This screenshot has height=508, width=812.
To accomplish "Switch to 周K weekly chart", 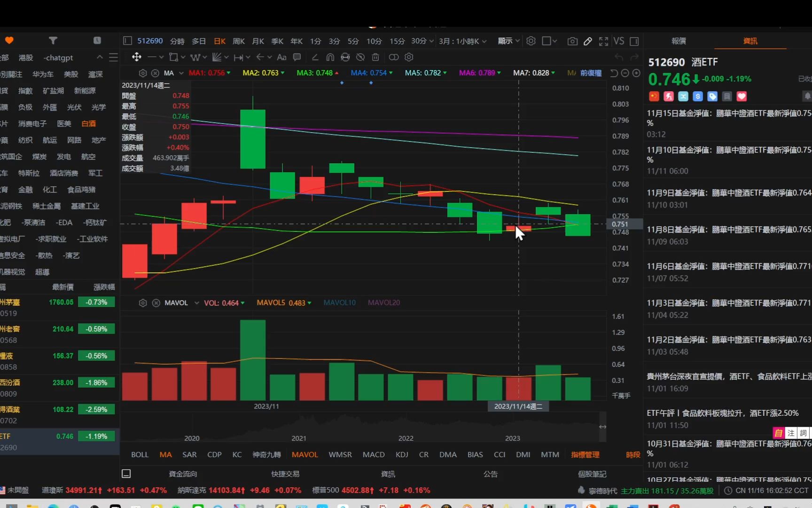I will [239, 41].
